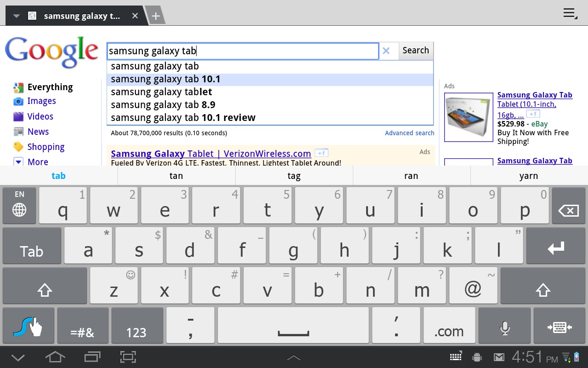Pick the word suggestion "yarn"

529,176
